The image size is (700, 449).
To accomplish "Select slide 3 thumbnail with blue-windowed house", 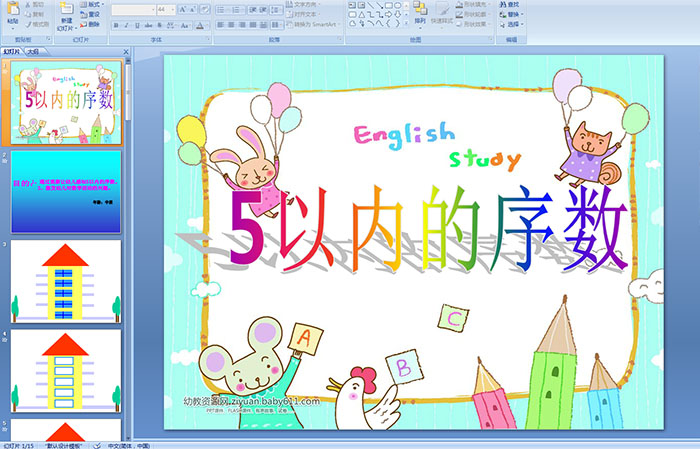I will (66, 281).
